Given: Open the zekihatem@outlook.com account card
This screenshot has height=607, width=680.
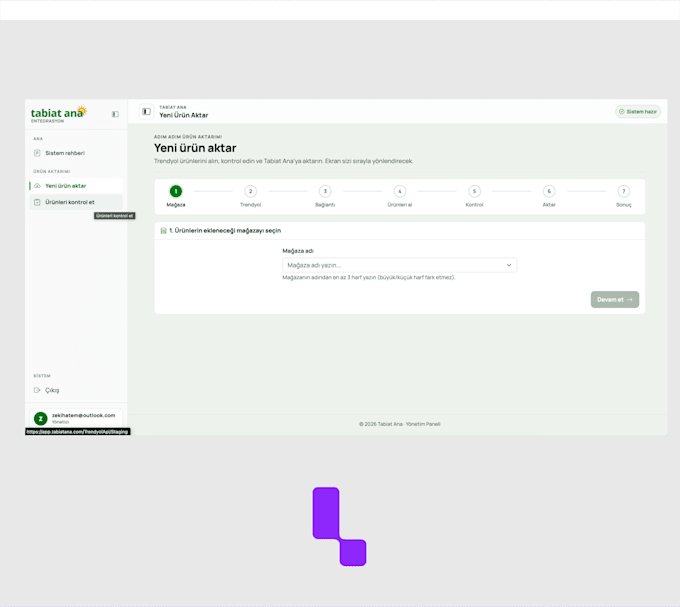Looking at the screenshot, I should pyautogui.click(x=76, y=418).
